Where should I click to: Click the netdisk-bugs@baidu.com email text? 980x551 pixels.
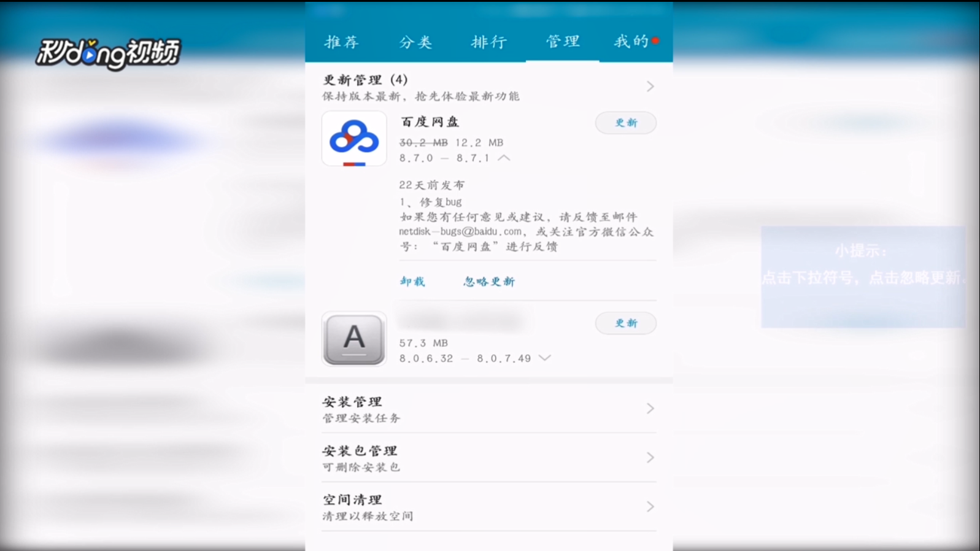[x=460, y=232]
